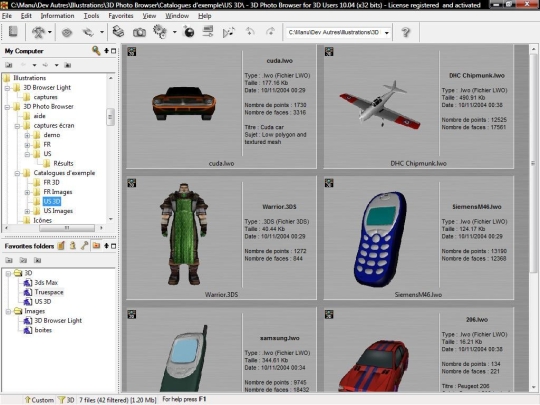Open the dropdown arrow beside the gears icon
Image resolution: width=540 pixels, height=405 pixels.
pos(175,32)
